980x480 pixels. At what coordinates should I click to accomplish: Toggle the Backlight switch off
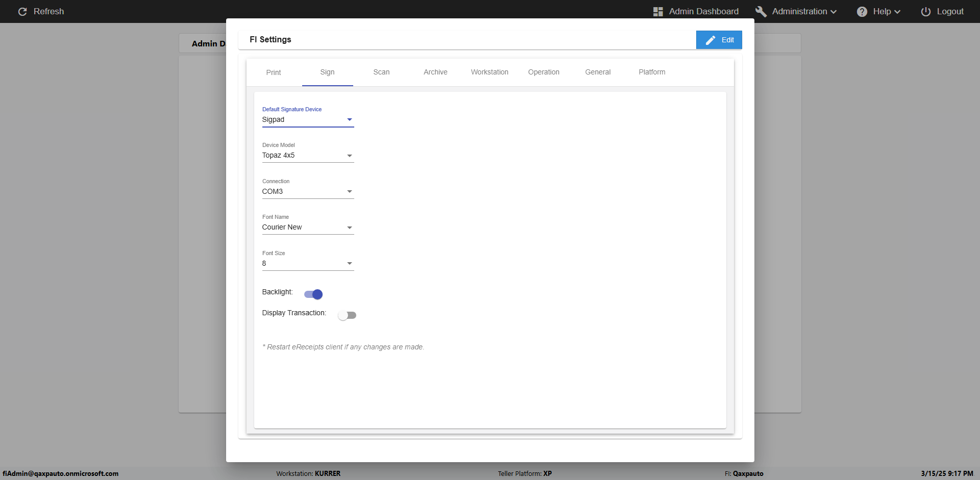click(x=313, y=294)
